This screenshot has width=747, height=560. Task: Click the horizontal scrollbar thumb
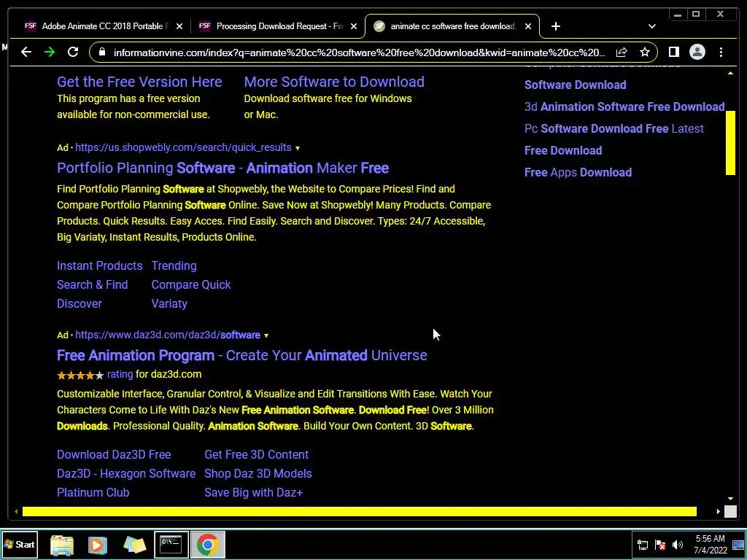click(x=359, y=511)
